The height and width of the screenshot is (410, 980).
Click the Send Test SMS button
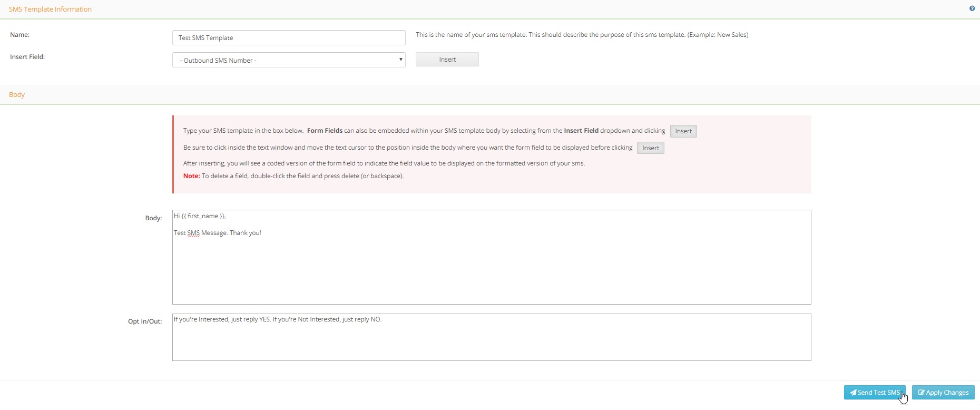(x=875, y=393)
